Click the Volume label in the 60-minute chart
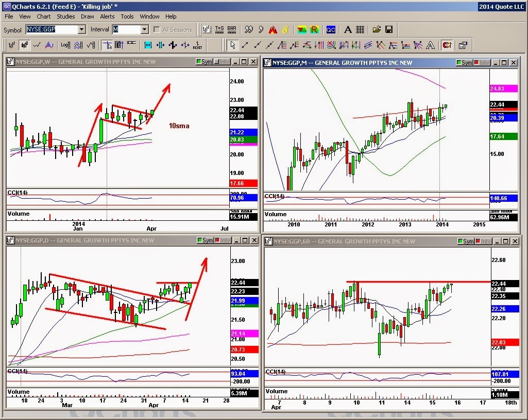Image resolution: width=528 pixels, height=420 pixels. point(277,391)
